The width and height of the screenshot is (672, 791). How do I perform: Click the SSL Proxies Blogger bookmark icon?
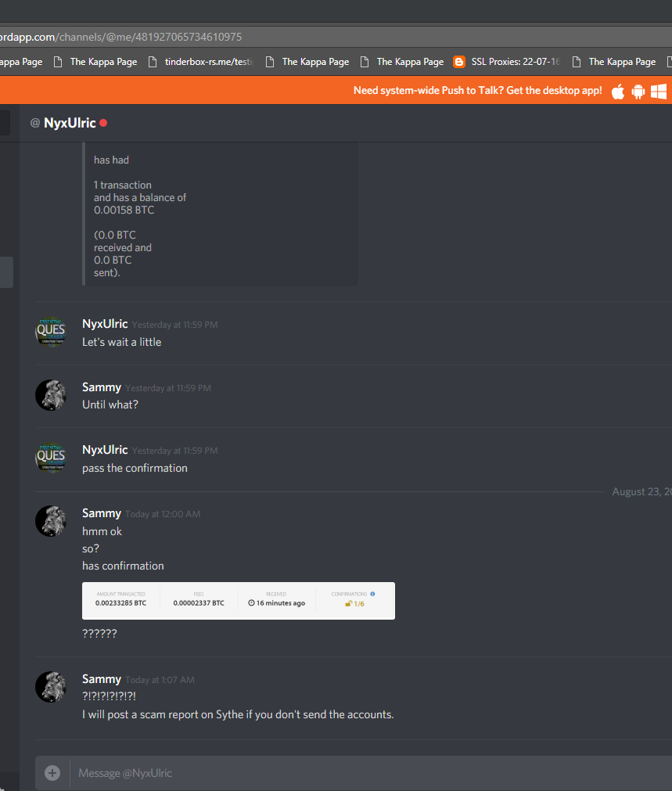458,62
